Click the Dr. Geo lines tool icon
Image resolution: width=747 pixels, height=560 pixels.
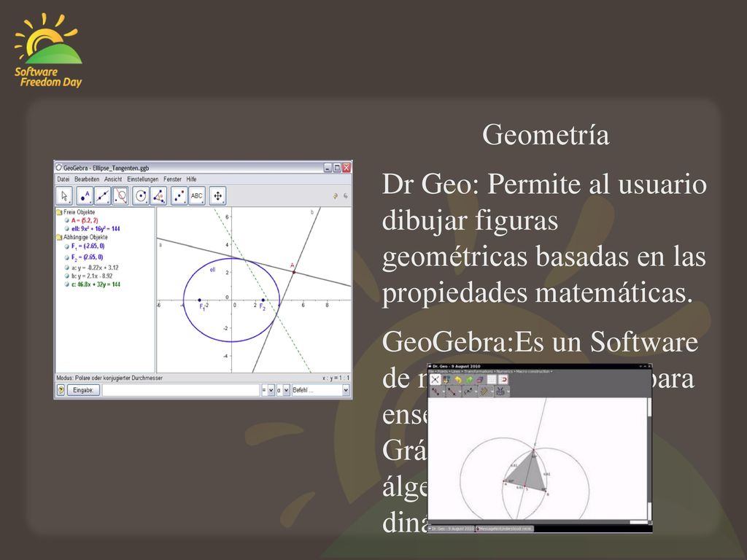(452, 392)
